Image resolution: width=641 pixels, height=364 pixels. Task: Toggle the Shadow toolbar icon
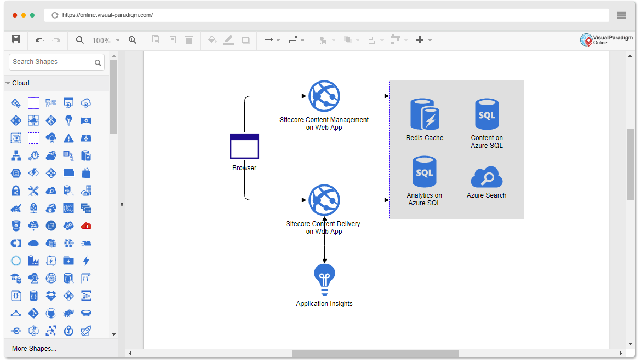(245, 39)
